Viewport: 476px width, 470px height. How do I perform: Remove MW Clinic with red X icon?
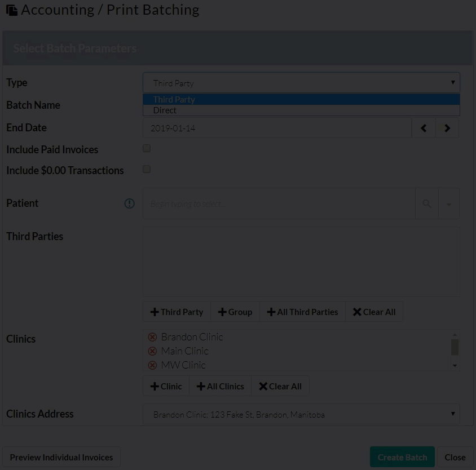tap(152, 365)
